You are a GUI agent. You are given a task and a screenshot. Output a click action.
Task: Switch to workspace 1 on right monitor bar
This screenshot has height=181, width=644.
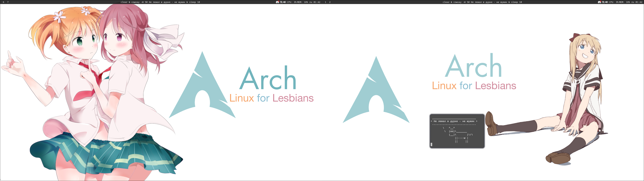click(325, 2)
